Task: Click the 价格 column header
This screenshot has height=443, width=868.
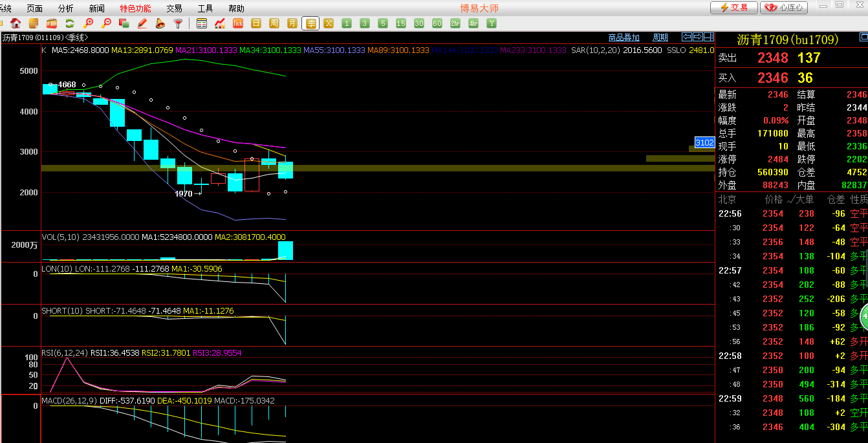Action: point(774,199)
